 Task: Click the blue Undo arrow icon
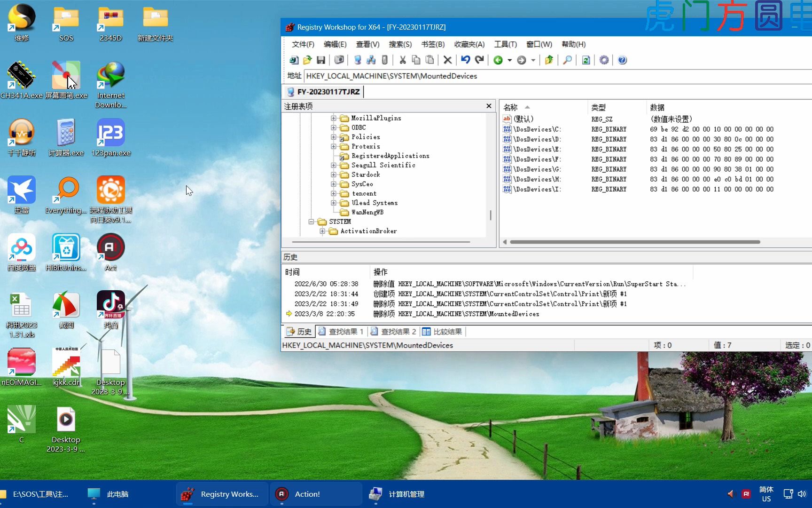click(x=466, y=60)
